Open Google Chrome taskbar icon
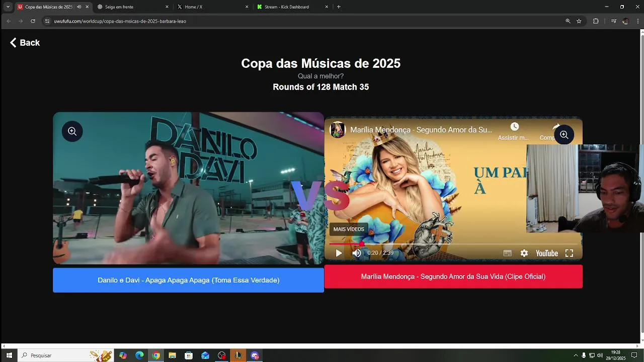 (x=156, y=355)
